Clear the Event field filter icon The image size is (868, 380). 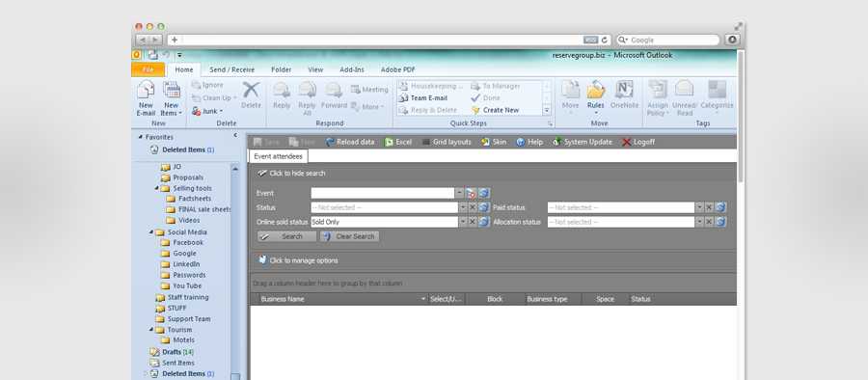coord(471,193)
